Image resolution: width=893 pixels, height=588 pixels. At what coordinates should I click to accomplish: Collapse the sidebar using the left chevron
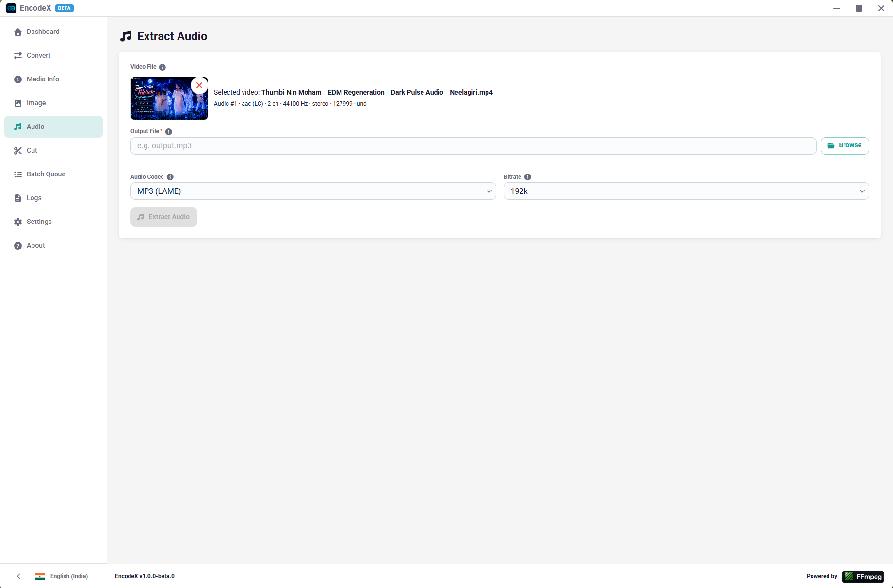pyautogui.click(x=19, y=576)
